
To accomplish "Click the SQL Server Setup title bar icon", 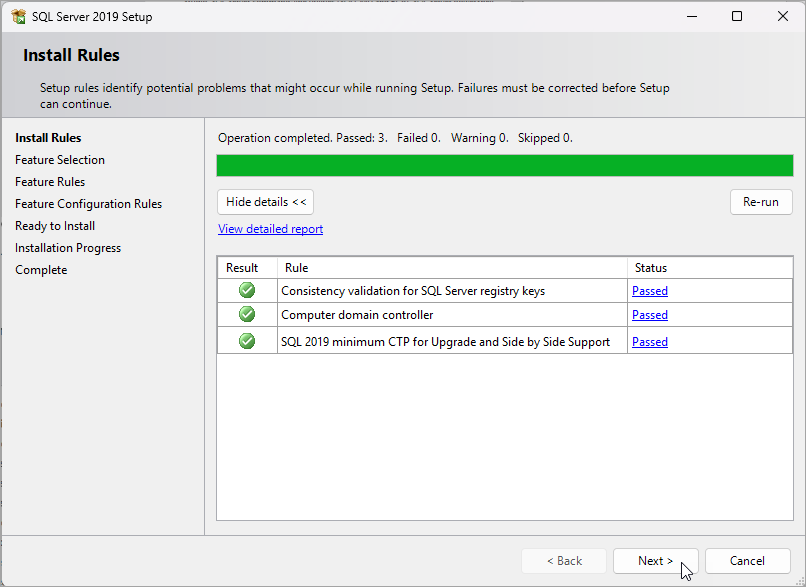I will tap(19, 16).
